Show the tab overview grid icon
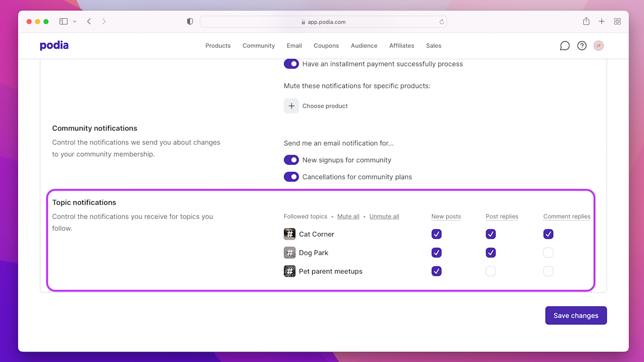644x362 pixels. (x=618, y=21)
